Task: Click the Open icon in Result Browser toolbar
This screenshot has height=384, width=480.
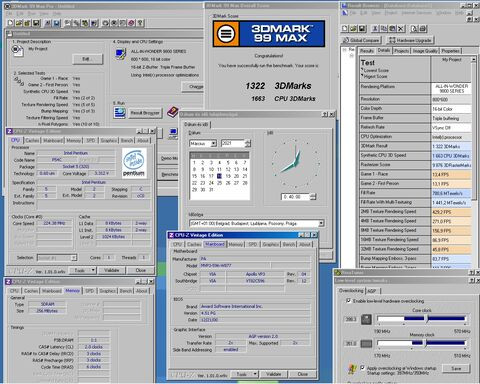Action: [353, 29]
